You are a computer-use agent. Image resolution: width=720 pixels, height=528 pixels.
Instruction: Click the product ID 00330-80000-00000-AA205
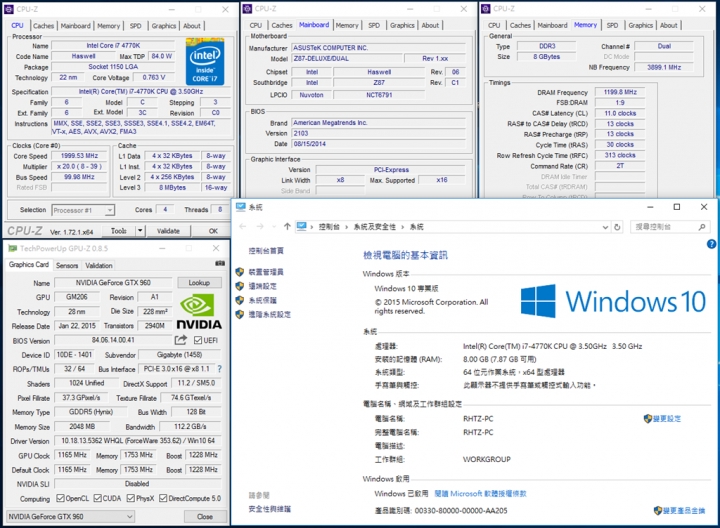click(461, 511)
